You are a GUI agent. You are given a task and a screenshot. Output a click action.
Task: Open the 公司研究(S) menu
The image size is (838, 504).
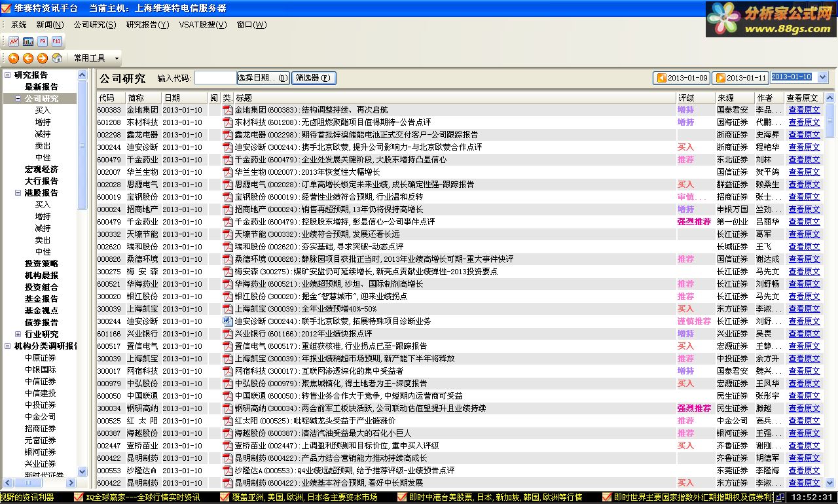(x=95, y=25)
